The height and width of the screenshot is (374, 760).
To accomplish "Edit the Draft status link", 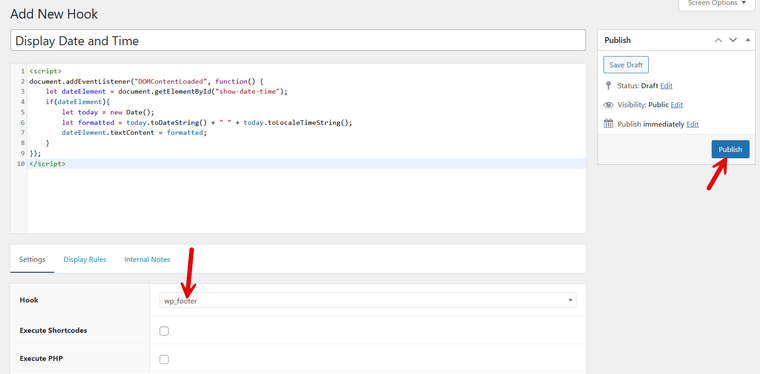I will coord(666,86).
